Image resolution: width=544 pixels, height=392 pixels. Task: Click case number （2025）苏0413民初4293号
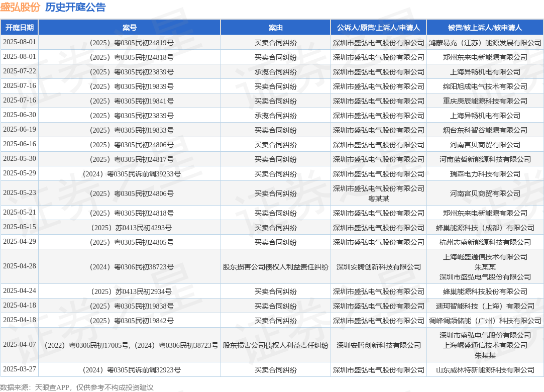pos(132,228)
